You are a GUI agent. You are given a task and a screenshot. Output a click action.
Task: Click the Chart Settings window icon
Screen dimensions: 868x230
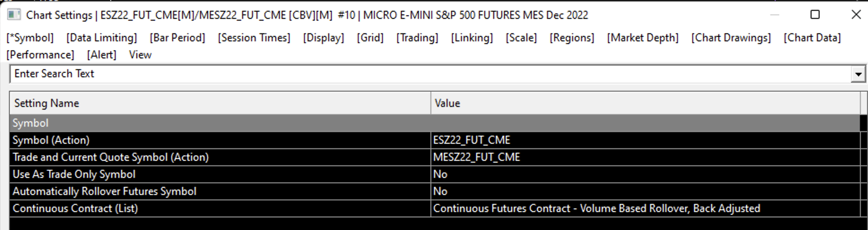pyautogui.click(x=14, y=15)
